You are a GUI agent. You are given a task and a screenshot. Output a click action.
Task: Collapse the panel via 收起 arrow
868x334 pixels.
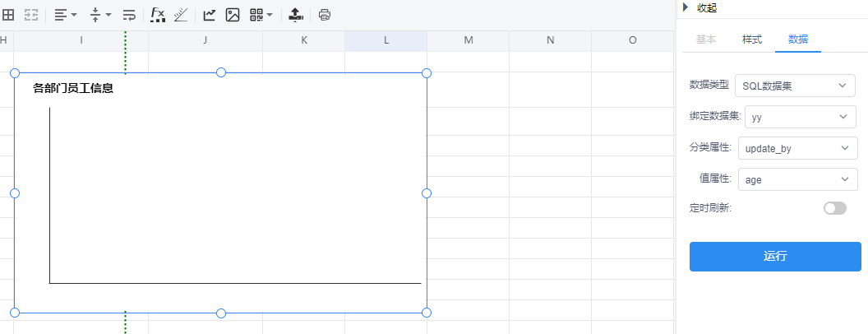coord(686,7)
